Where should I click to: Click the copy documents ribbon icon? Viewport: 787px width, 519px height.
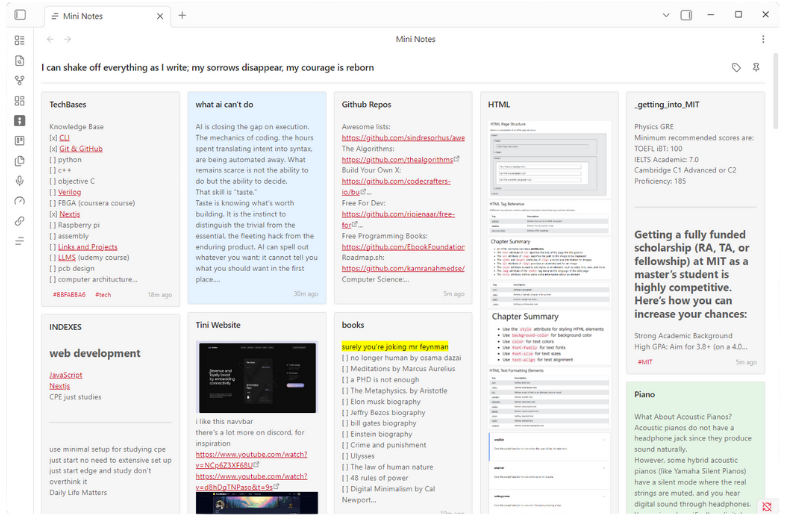coord(20,161)
